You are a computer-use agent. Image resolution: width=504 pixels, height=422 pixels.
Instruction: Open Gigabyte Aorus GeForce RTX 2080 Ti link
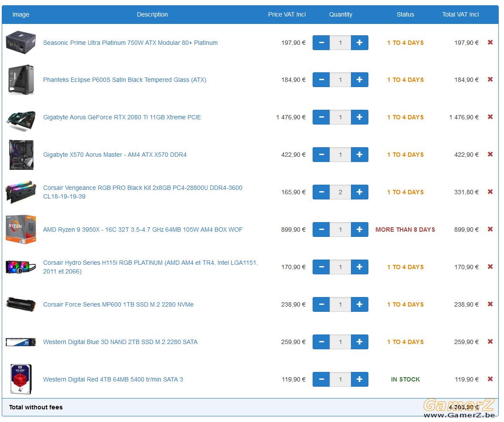pyautogui.click(x=122, y=117)
